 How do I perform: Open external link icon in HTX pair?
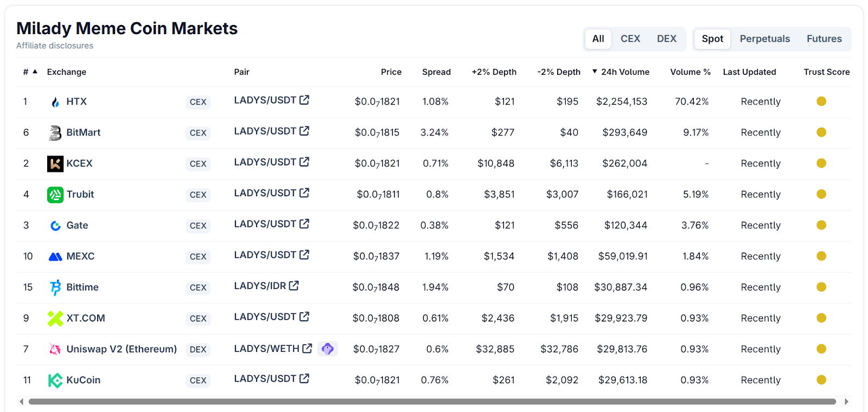(x=304, y=100)
